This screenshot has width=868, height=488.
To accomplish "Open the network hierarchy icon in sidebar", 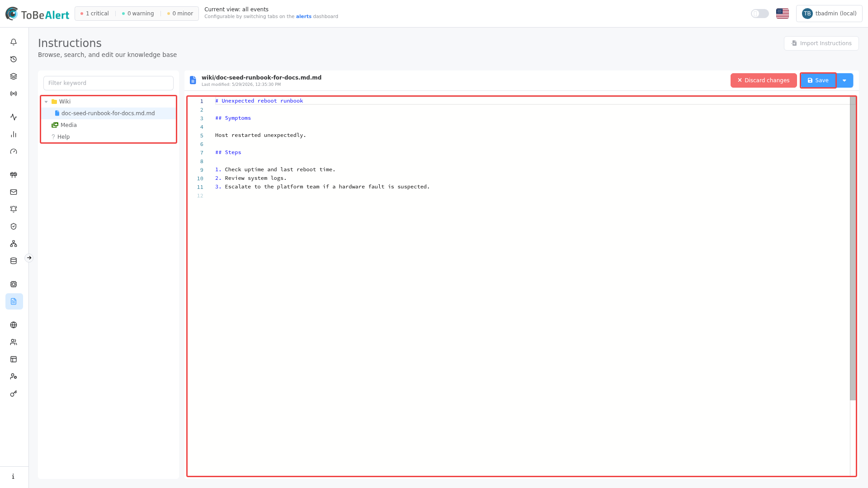I will coord(14,244).
